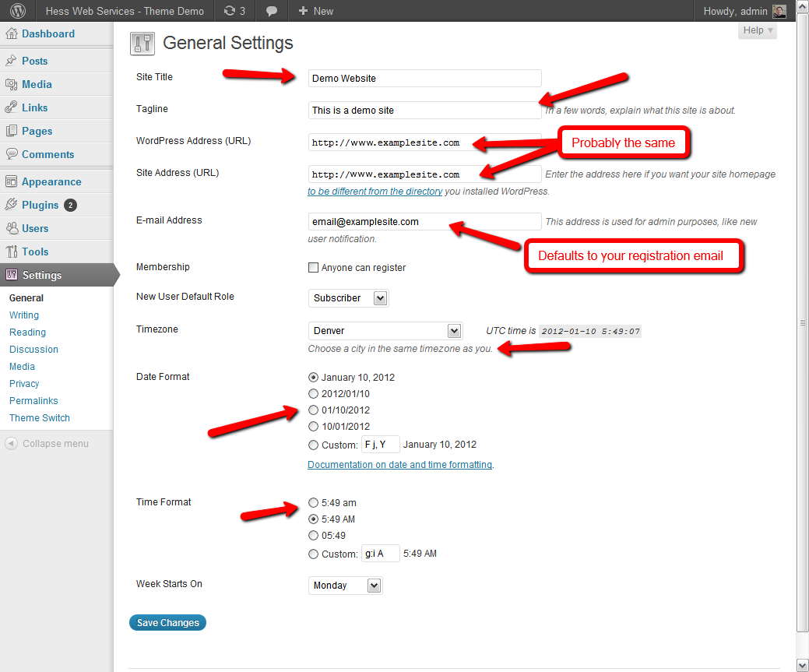Click the Collapse menu arrow icon
809x672 pixels.
[x=12, y=443]
